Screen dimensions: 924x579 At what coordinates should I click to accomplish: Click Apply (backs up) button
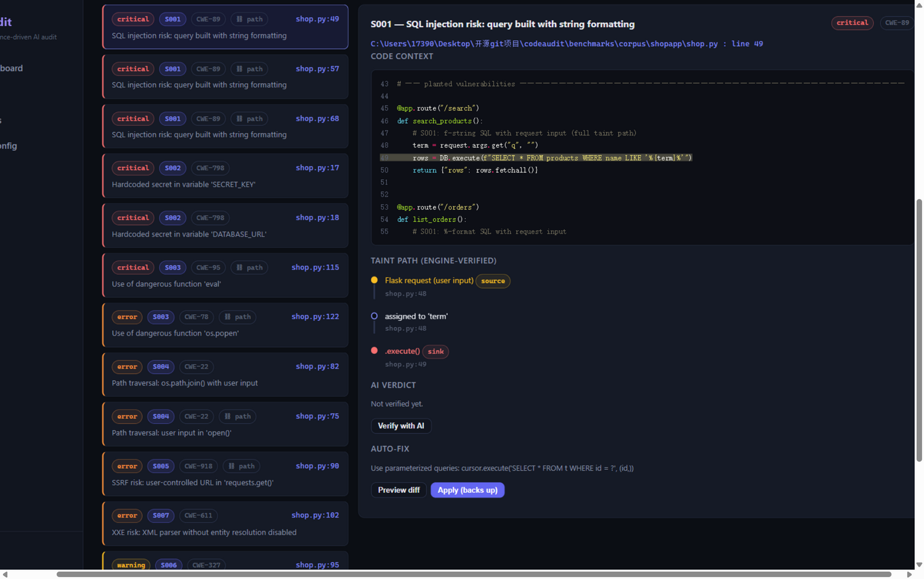pos(468,490)
